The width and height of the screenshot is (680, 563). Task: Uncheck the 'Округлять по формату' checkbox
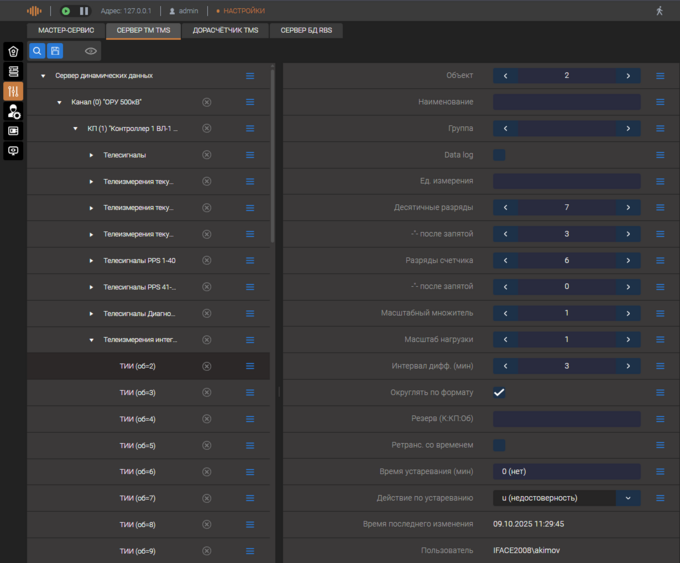point(499,393)
